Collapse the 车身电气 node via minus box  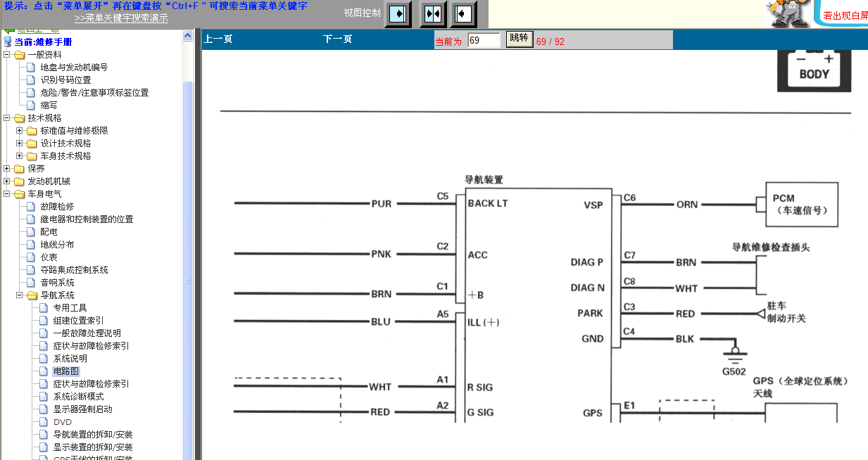tap(7, 194)
